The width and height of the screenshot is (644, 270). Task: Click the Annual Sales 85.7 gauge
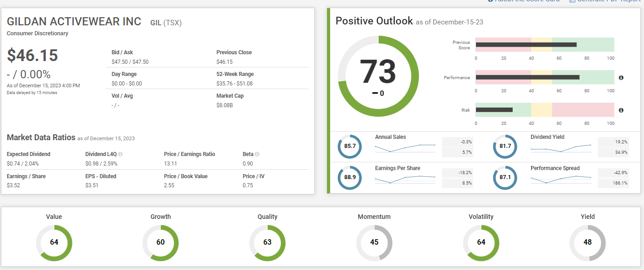coord(350,147)
